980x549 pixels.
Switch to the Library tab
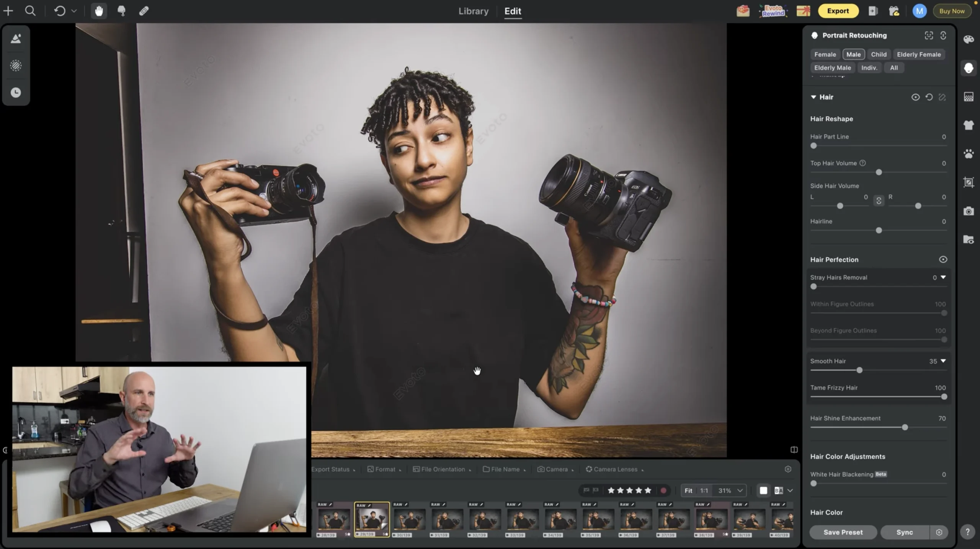pos(474,11)
